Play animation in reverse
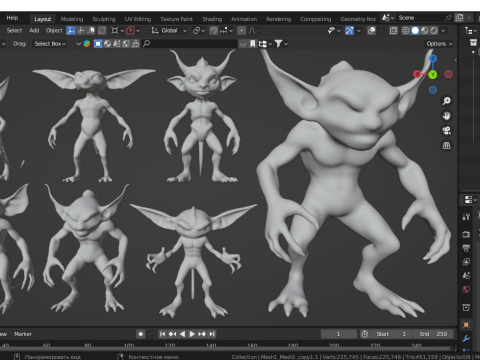 click(x=182, y=334)
